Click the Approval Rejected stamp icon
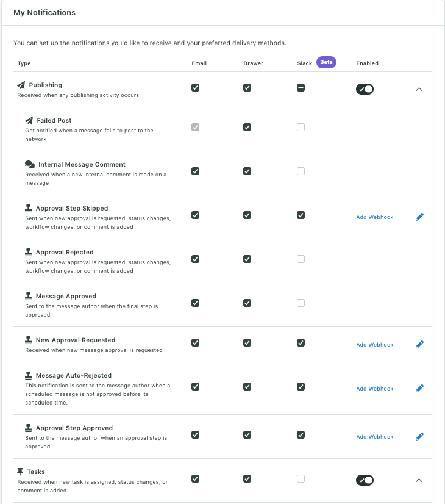Screen dimensions: 445x504 point(29,252)
